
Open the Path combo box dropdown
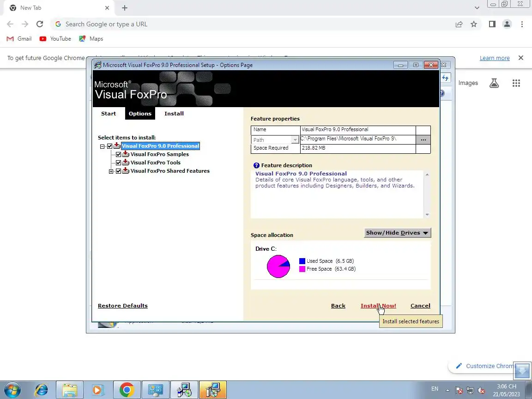(295, 140)
